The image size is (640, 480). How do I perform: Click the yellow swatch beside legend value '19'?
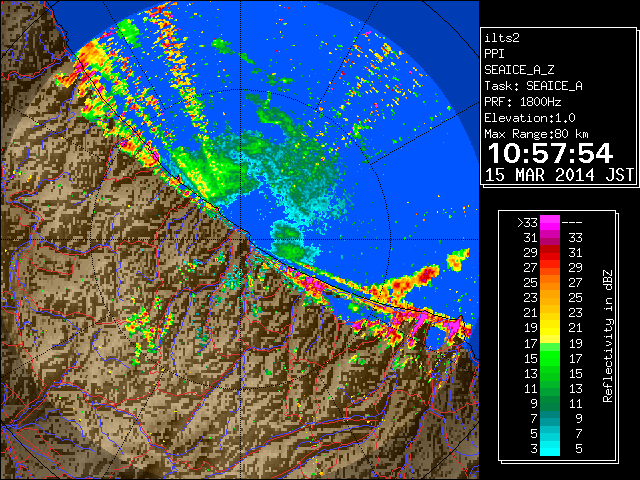pos(550,328)
